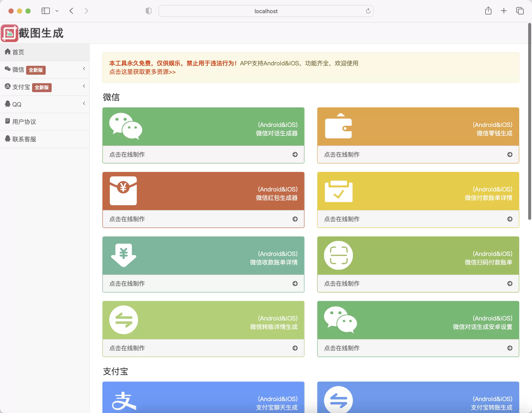
Task: Expand the 微信 sidebar submenu chevron
Action: (84, 69)
